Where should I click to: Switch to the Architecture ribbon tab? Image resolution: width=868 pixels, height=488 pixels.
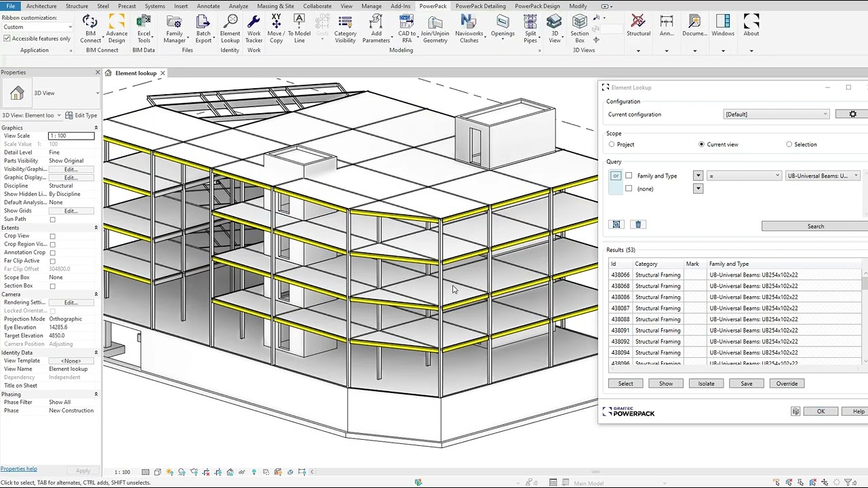41,6
